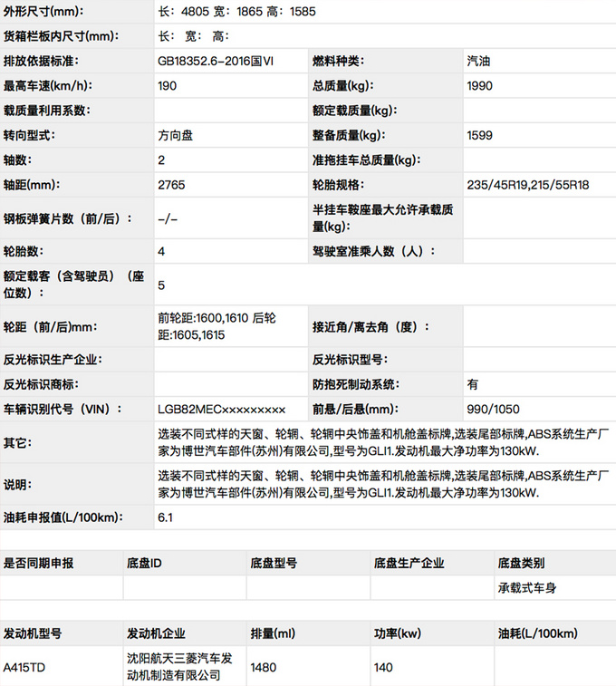Click the header 底盘ID
Viewport: 616px width, 686px height.
[144, 563]
